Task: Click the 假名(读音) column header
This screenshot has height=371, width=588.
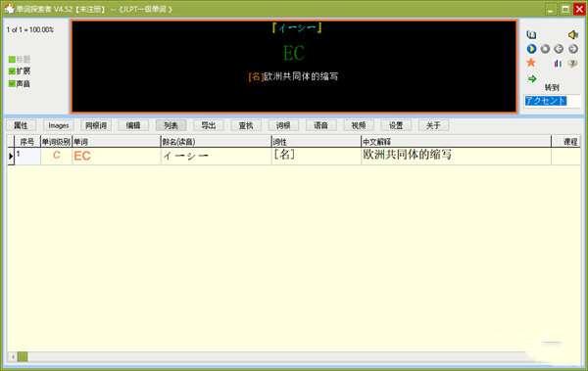Action: [x=216, y=142]
